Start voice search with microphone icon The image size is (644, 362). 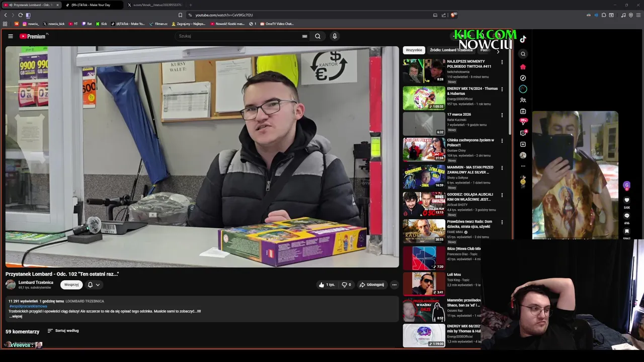pos(335,36)
